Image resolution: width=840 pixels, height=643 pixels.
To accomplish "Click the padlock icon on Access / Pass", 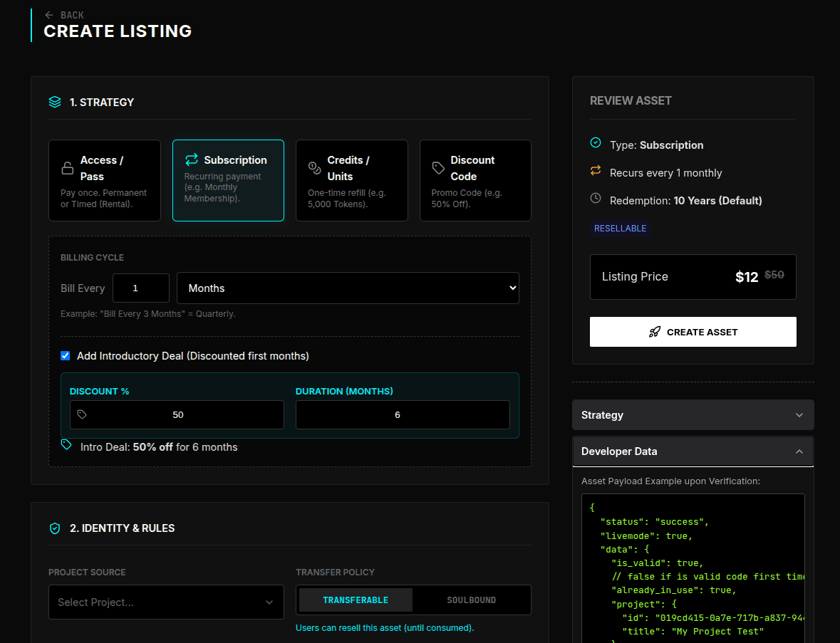I will coord(68,168).
